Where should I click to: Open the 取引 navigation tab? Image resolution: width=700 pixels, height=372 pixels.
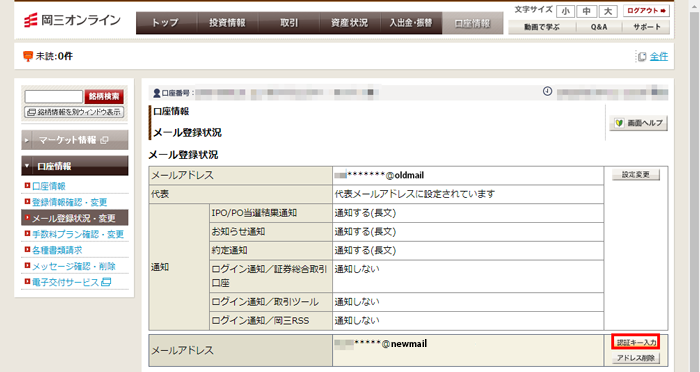pos(288,23)
